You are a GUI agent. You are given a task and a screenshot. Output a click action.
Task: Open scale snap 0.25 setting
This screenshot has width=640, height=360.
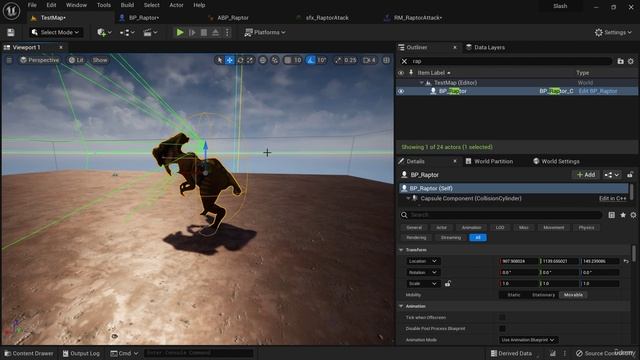(x=346, y=60)
